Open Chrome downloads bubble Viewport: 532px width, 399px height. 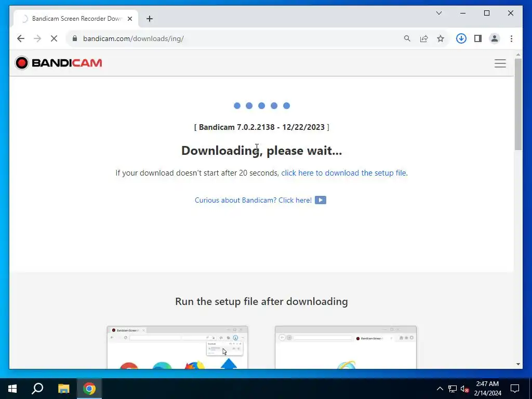(461, 38)
